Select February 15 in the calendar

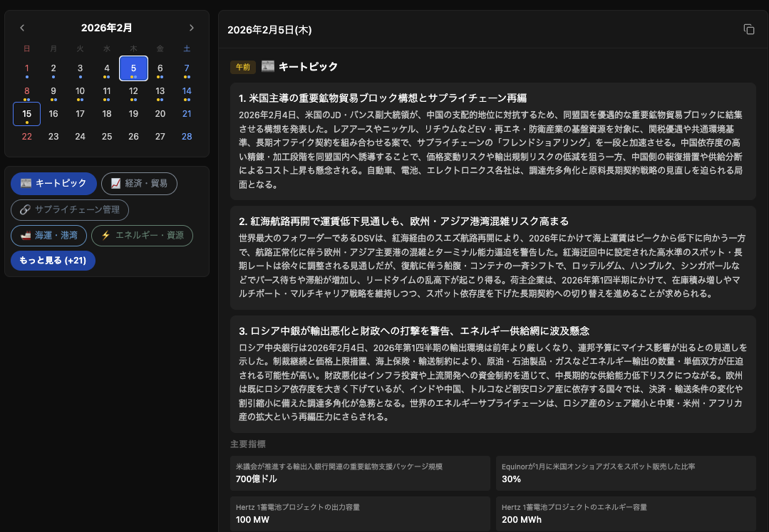click(26, 114)
